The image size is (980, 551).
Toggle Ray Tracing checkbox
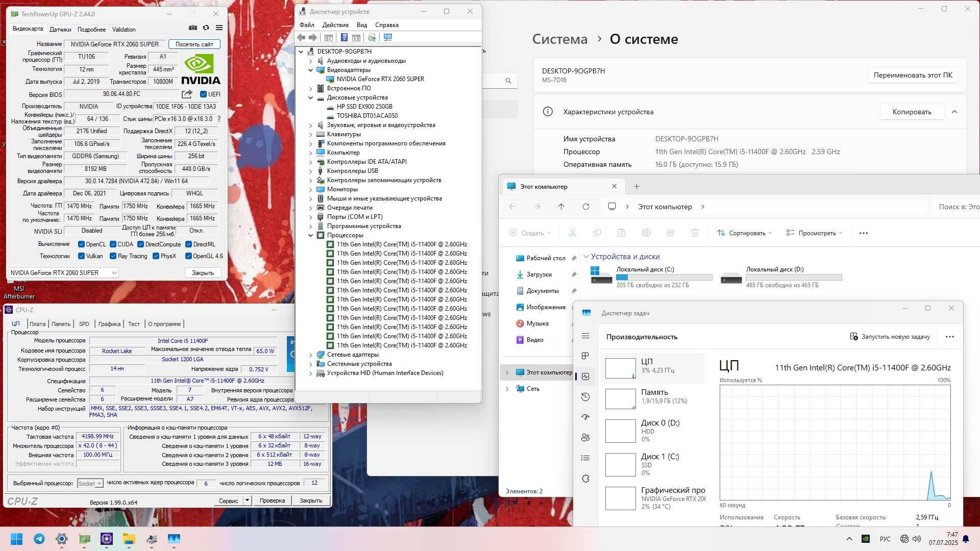113,256
